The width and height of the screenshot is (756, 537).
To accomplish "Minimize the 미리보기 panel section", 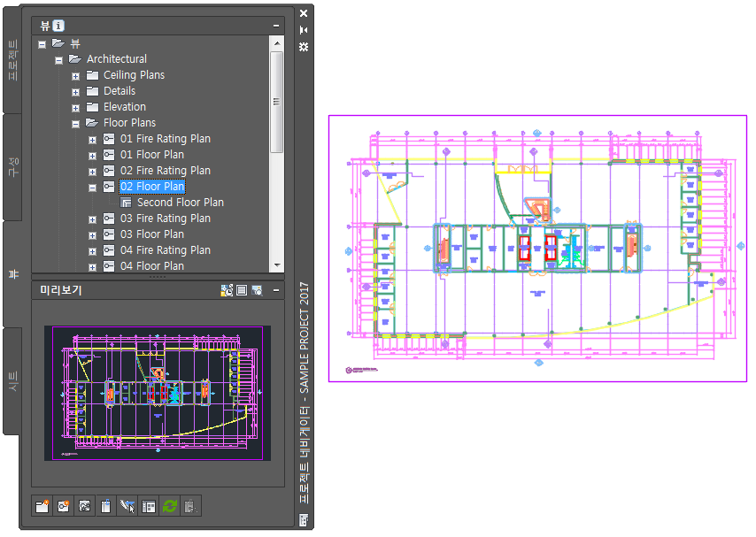I will (x=276, y=290).
